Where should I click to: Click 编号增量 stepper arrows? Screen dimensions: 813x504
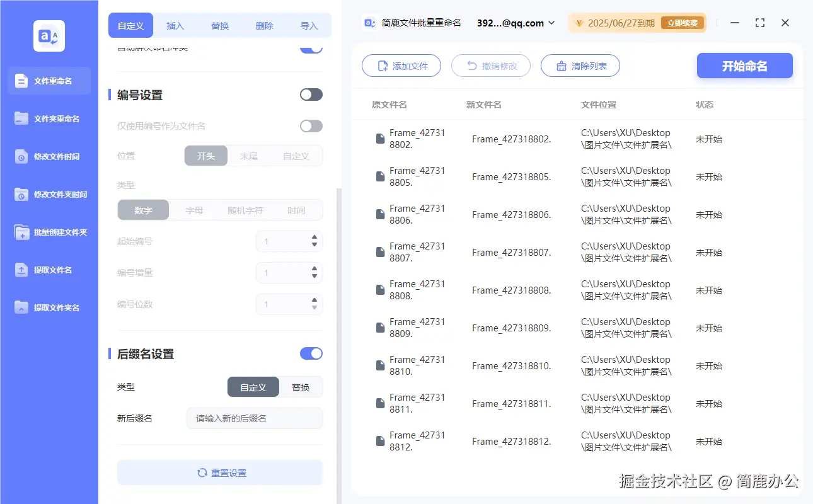(314, 273)
